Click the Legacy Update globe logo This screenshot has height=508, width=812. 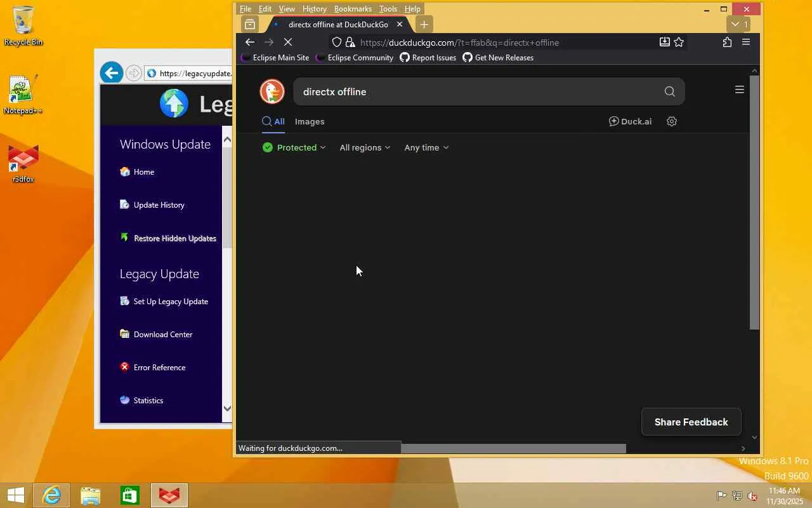click(174, 104)
